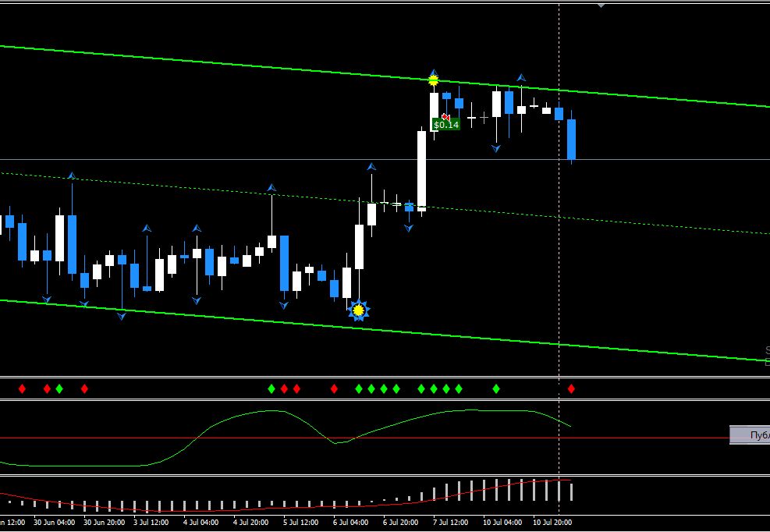Select the blue-spiked yellow sun marker near lower channel
770x532 pixels.
click(359, 310)
